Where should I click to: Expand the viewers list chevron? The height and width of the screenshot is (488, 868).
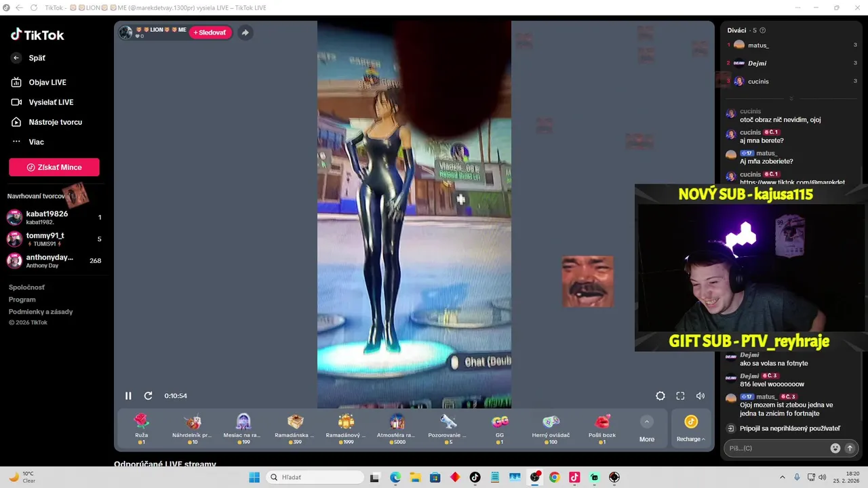coord(791,98)
